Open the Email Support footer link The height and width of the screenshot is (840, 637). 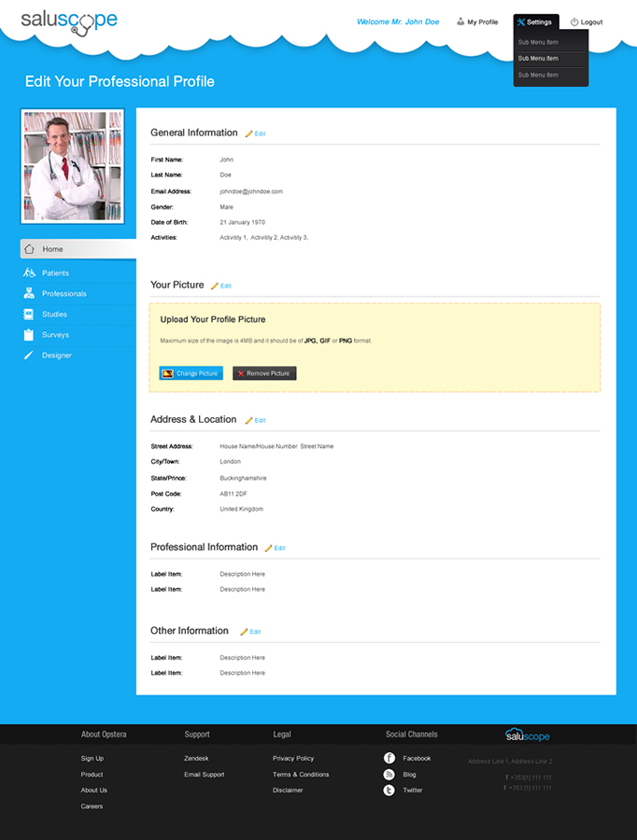205,774
